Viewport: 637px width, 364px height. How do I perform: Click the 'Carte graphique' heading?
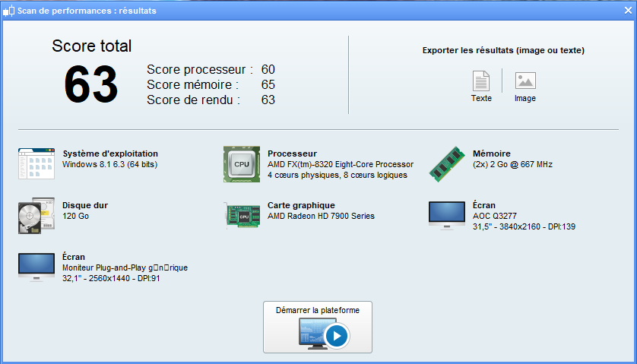click(301, 205)
